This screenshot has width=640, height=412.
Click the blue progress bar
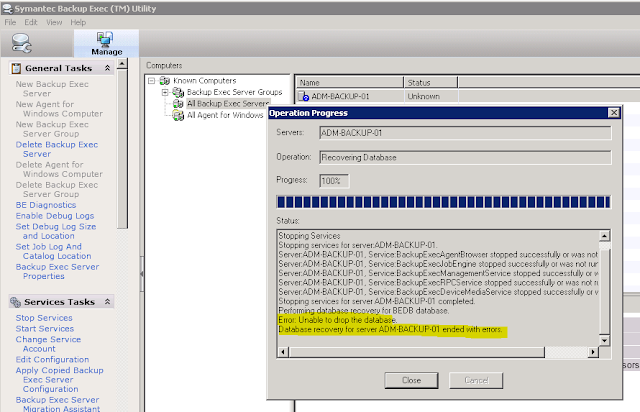coord(443,202)
